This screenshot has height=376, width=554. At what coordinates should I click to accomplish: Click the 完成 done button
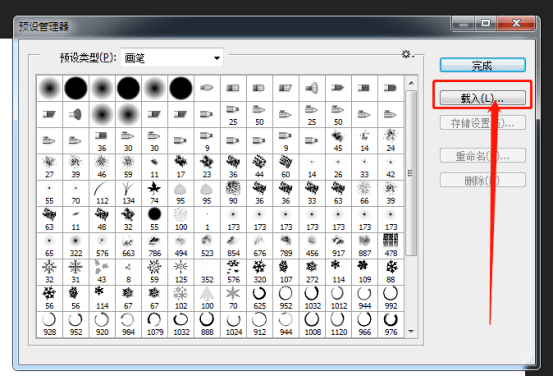pos(482,65)
